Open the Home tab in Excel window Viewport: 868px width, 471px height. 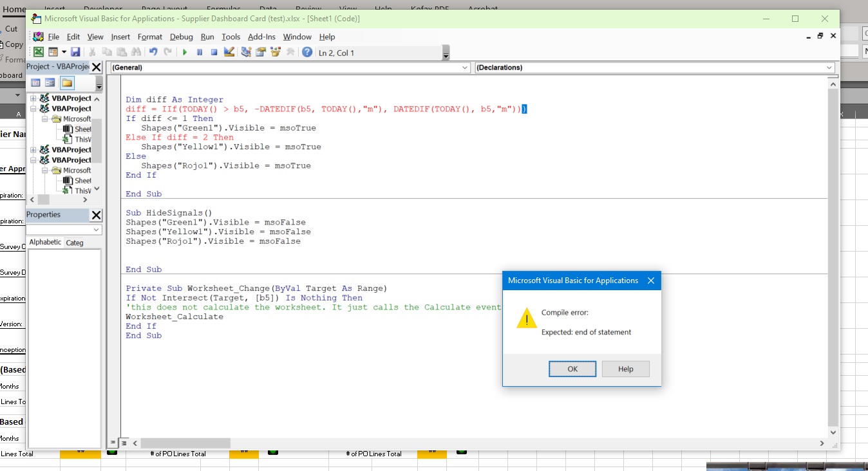tap(15, 9)
